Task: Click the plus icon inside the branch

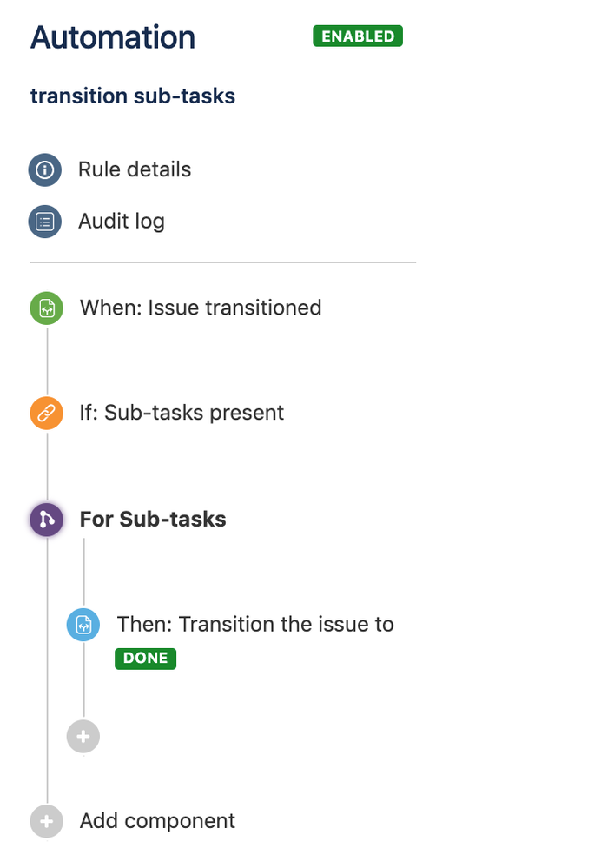Action: [83, 736]
